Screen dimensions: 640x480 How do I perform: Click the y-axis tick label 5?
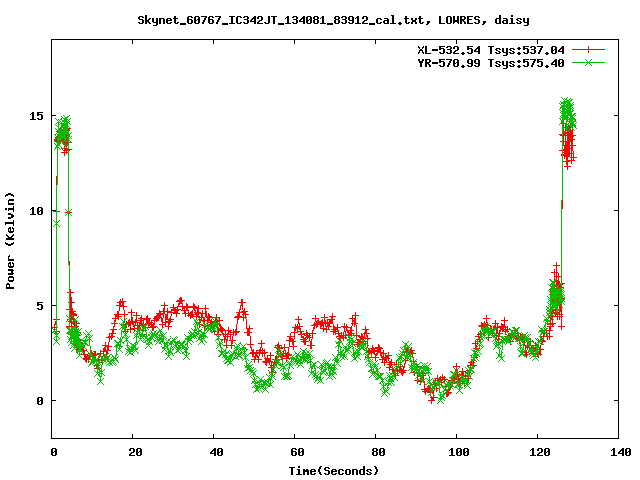pos(40,306)
